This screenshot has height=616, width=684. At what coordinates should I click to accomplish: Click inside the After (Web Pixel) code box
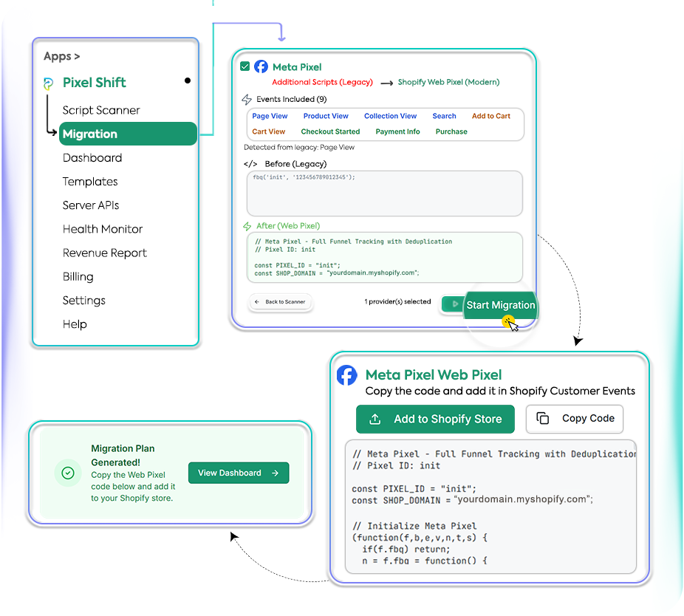pyautogui.click(x=384, y=257)
